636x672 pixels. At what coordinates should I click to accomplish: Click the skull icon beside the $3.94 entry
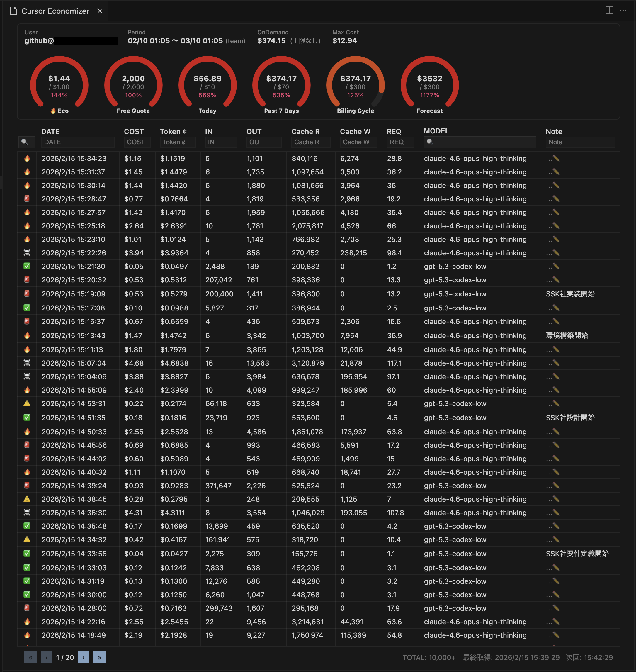[27, 253]
